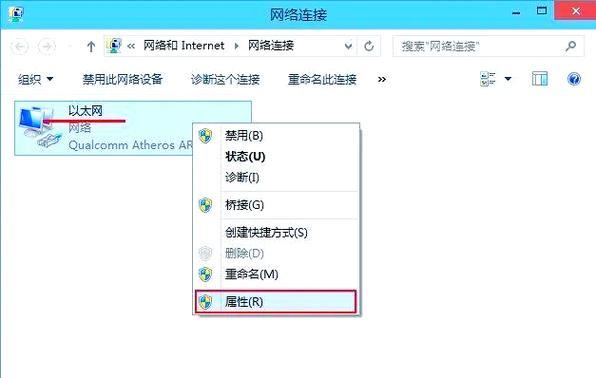This screenshot has height=378, width=596.
Task: Minimize the 网络连接 window
Action: [x=516, y=12]
